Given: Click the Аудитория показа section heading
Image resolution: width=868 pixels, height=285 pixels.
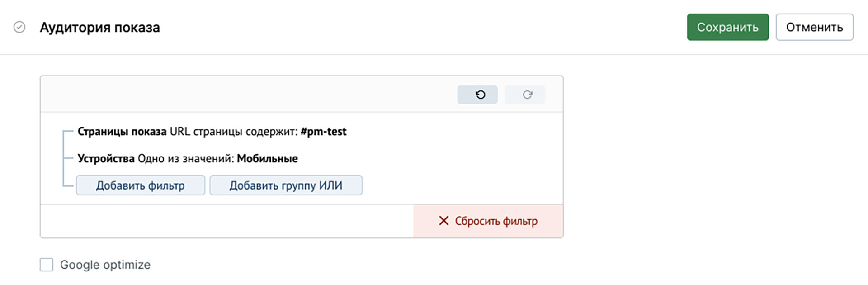Looking at the screenshot, I should click(x=100, y=28).
